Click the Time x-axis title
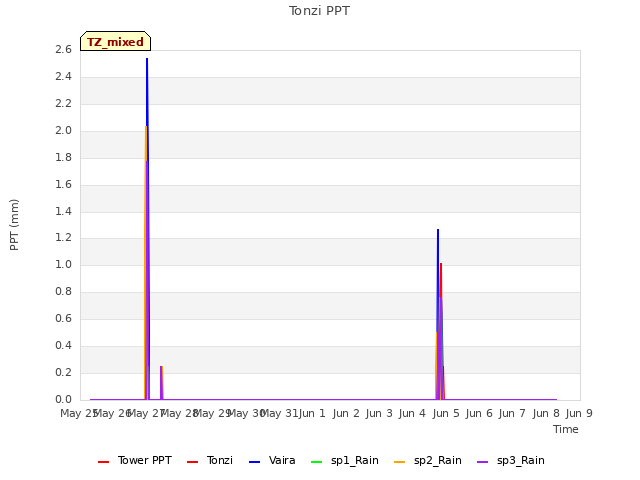 point(566,429)
